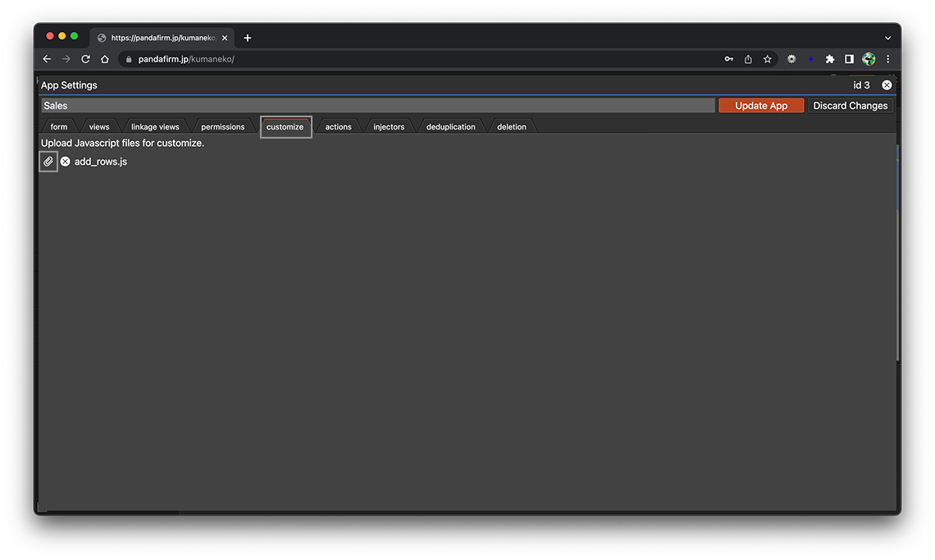Reload the page with the refresh icon
Screen dimensions: 935x560
(85, 59)
